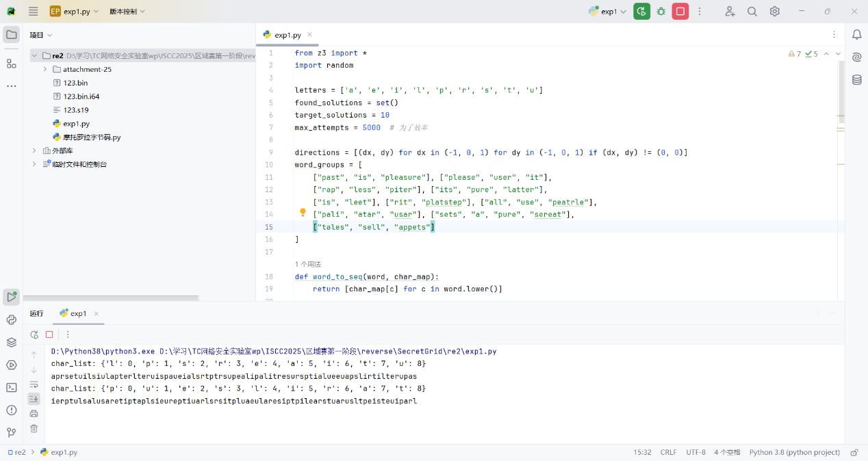Change CRLF line separator

pyautogui.click(x=669, y=452)
